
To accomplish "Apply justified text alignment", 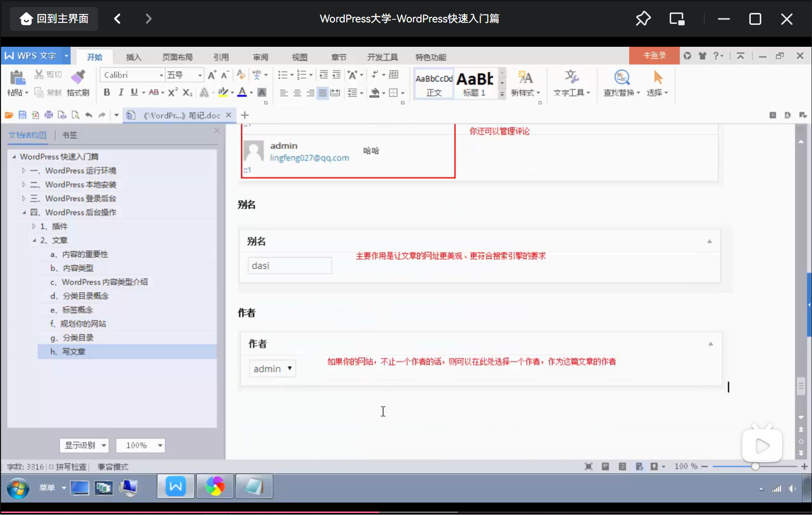I will pyautogui.click(x=322, y=93).
